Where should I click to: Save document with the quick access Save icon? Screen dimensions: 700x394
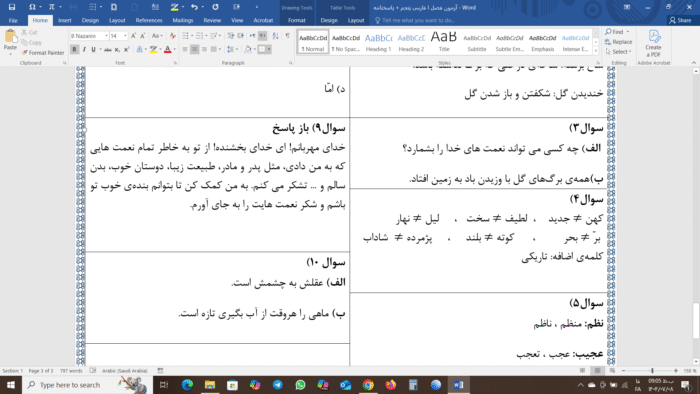click(x=12, y=7)
